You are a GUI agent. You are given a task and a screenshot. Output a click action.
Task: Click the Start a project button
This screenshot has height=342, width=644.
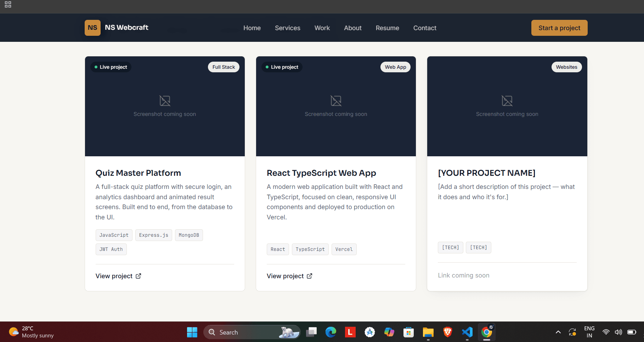point(559,28)
